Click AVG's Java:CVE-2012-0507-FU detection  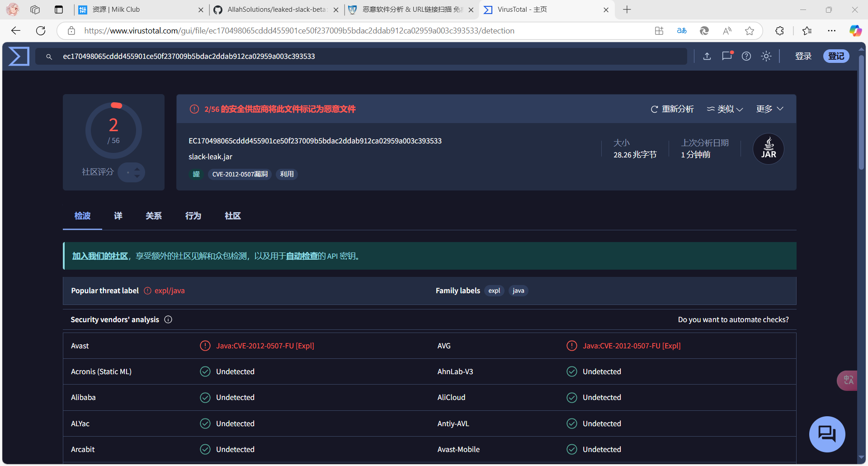[632, 346]
